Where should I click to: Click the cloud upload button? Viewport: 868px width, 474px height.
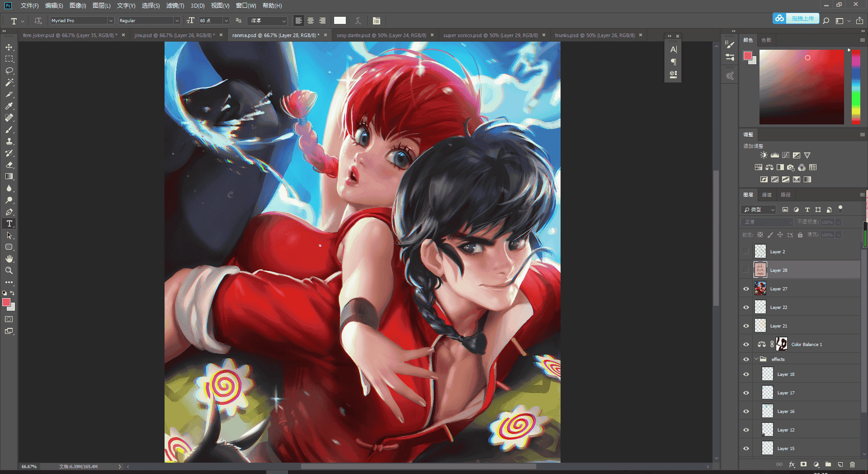pos(796,19)
